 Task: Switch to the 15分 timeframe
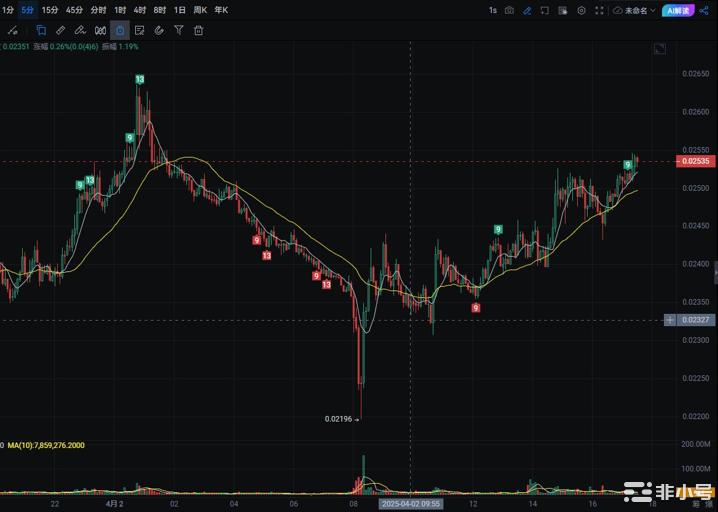[50, 10]
